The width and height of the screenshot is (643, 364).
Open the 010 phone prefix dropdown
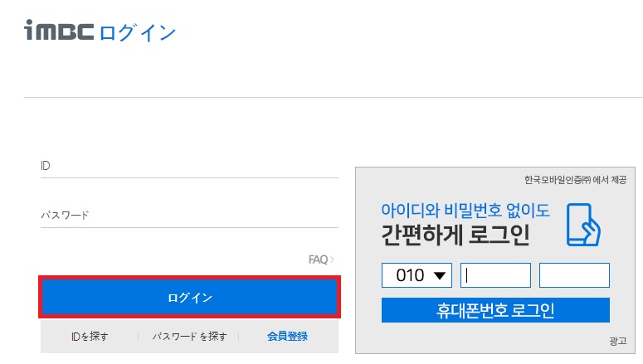coord(416,275)
